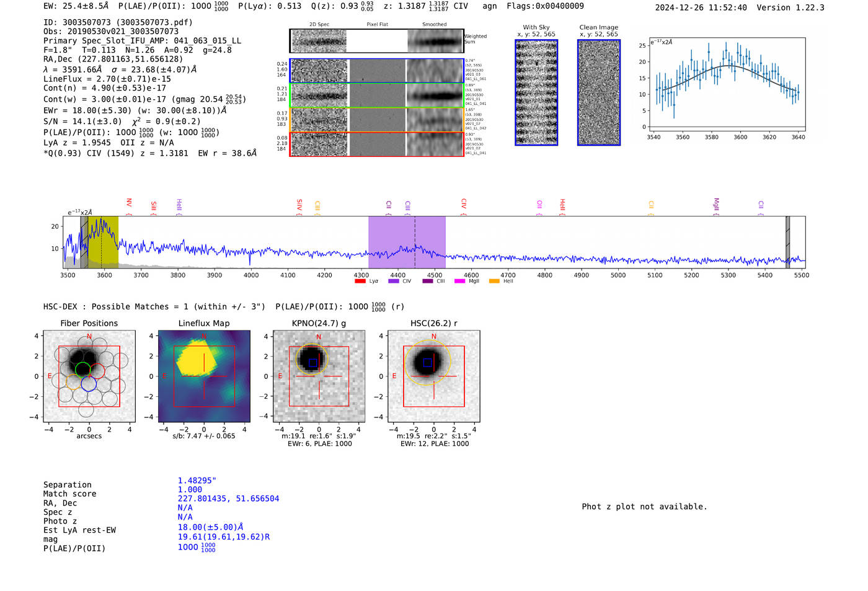Click the Phot z plot not available message
The height and width of the screenshot is (591, 868).
point(645,507)
